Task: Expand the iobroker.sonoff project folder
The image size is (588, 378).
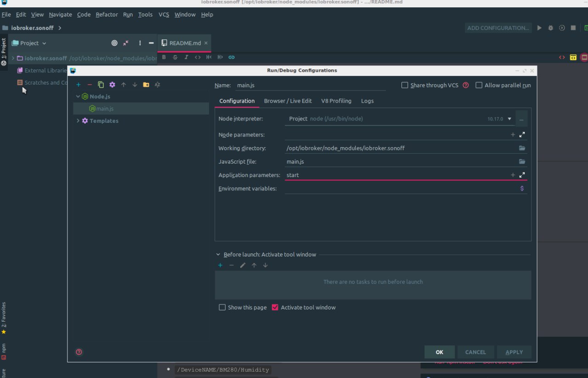Action: pyautogui.click(x=13, y=58)
